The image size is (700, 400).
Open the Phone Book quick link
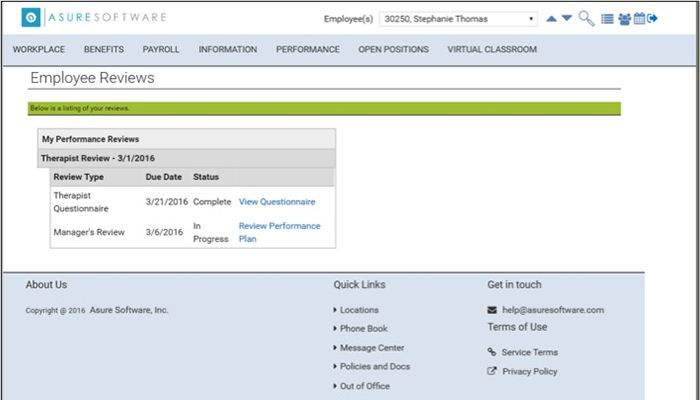coord(363,329)
